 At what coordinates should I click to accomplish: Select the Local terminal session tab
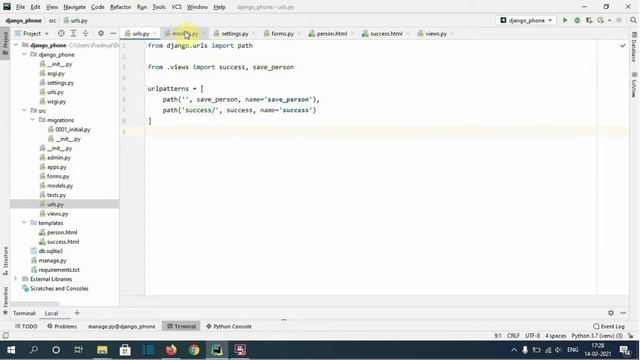51,313
